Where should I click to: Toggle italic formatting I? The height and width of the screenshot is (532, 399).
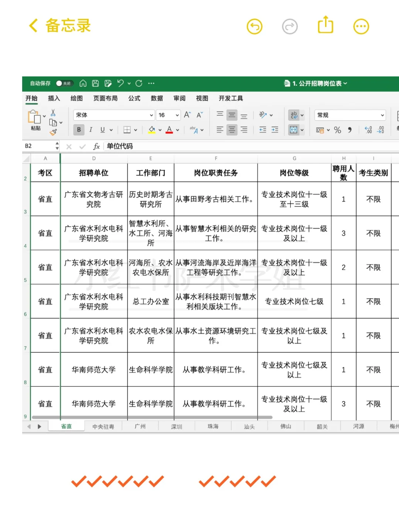(91, 130)
